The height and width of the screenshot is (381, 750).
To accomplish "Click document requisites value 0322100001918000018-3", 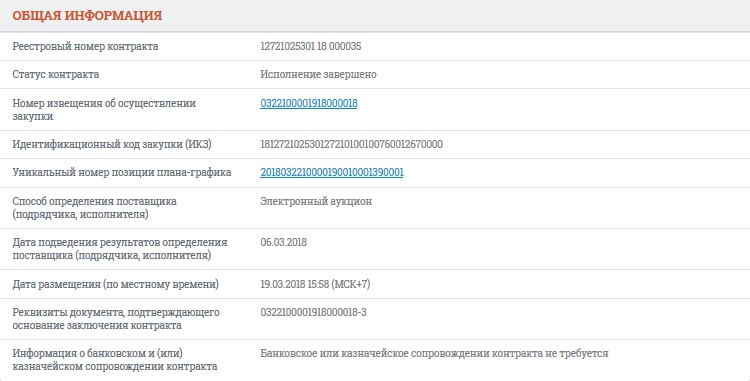I will (313, 312).
